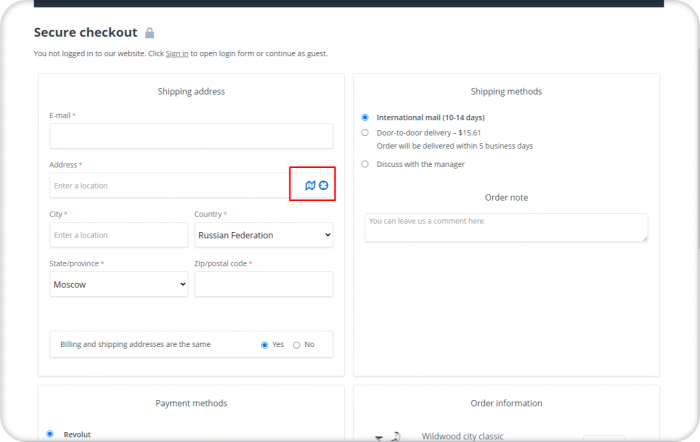700x442 pixels.
Task: Expand the State/province Moscow dropdown
Action: point(119,284)
